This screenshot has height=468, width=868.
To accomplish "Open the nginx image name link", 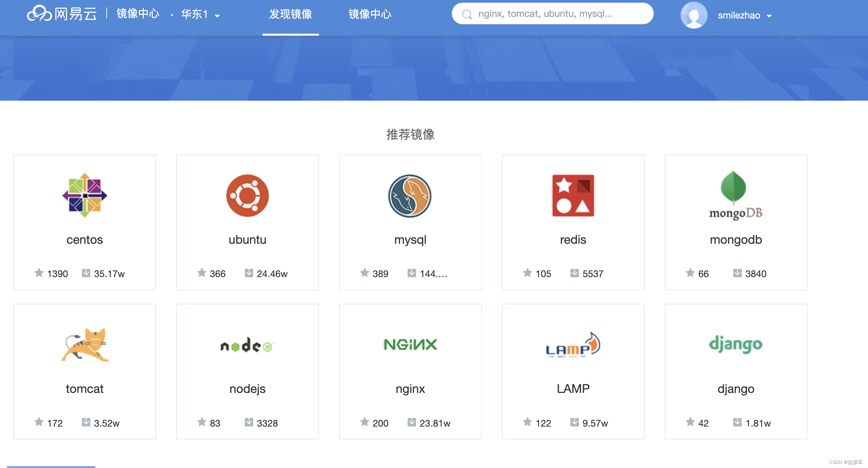I will (410, 390).
